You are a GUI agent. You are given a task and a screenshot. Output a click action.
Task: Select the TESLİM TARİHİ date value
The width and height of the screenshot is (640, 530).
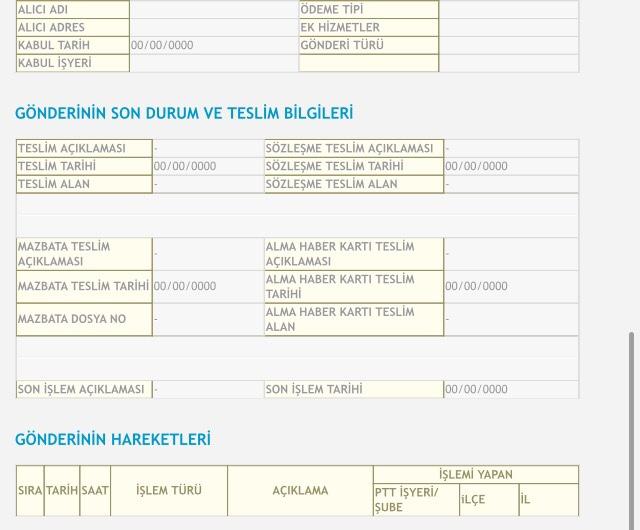[184, 166]
